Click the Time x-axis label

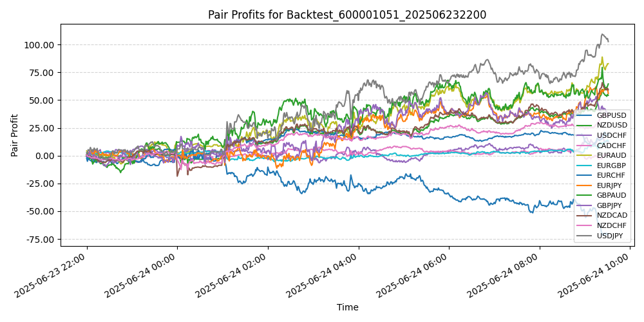point(347,308)
